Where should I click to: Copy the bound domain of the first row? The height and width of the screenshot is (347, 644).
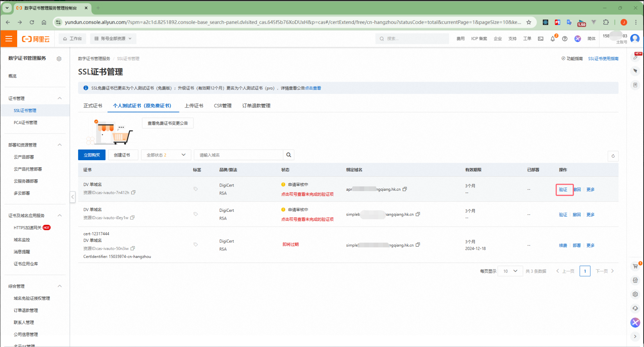[405, 189]
